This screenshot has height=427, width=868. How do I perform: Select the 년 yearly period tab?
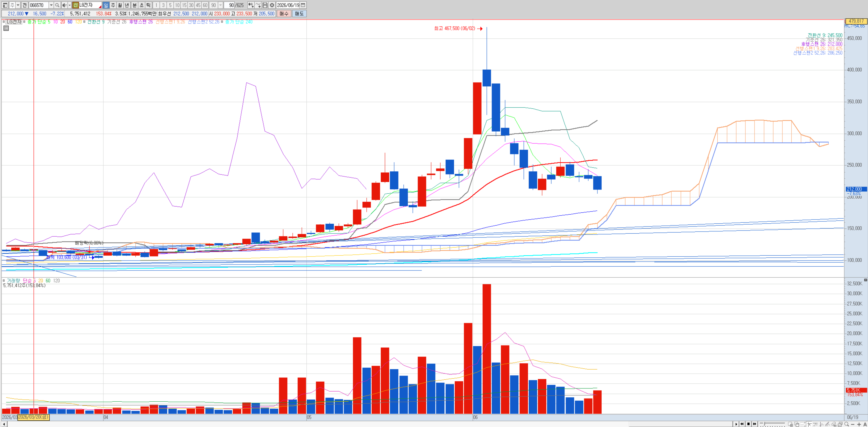127,5
